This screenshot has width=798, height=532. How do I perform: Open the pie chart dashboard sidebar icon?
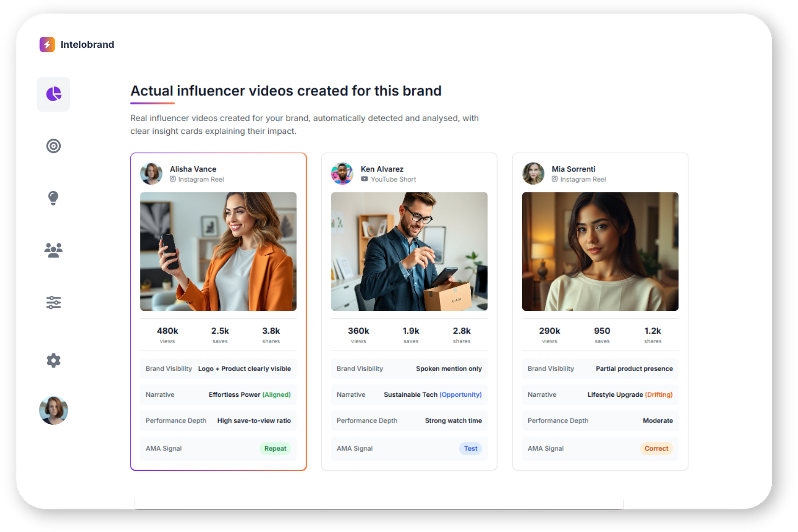(x=53, y=94)
